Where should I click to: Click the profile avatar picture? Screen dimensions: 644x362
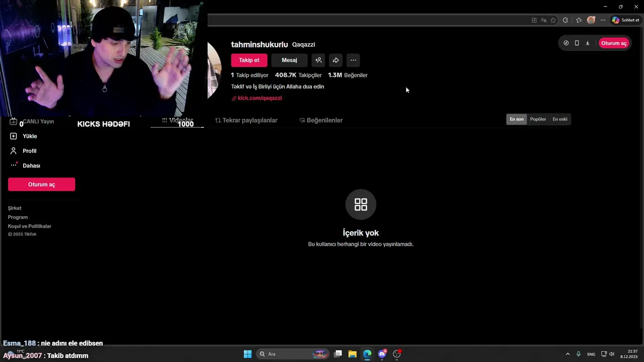[x=214, y=69]
